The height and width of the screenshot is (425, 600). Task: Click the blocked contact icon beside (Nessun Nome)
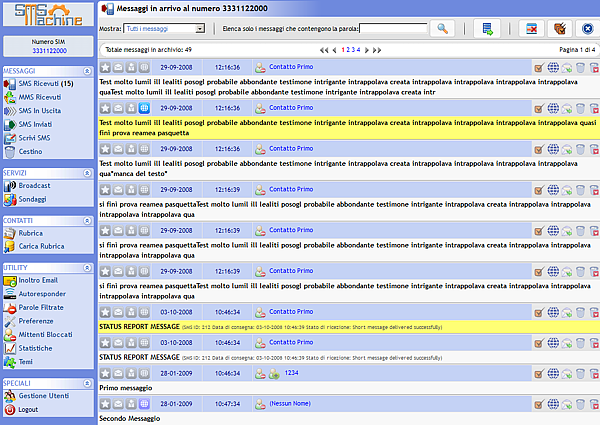click(260, 404)
